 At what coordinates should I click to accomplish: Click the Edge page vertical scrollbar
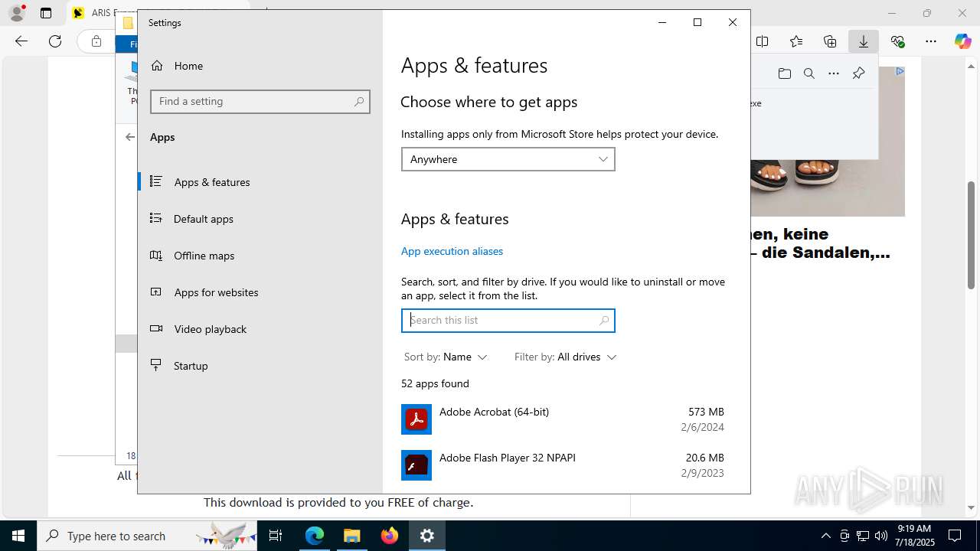tap(972, 235)
